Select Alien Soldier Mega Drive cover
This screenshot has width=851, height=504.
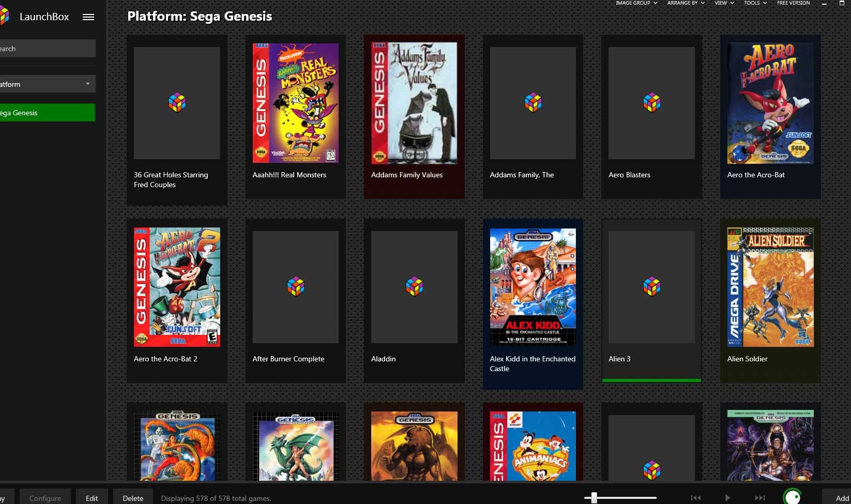point(770,287)
